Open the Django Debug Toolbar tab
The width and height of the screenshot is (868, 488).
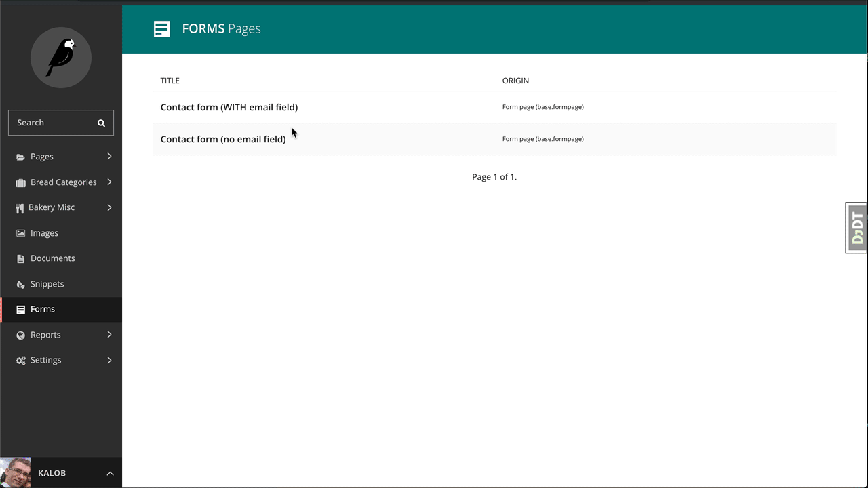[x=857, y=228]
